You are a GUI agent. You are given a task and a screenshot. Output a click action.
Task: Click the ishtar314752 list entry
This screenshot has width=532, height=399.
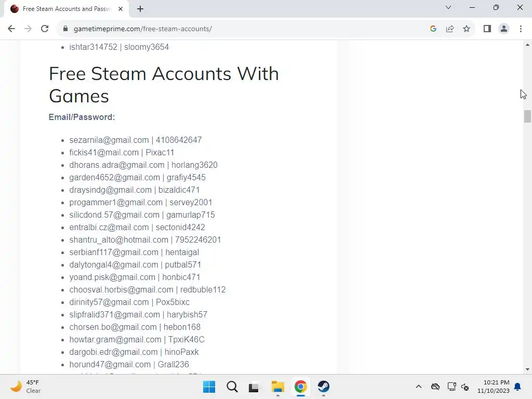(119, 47)
